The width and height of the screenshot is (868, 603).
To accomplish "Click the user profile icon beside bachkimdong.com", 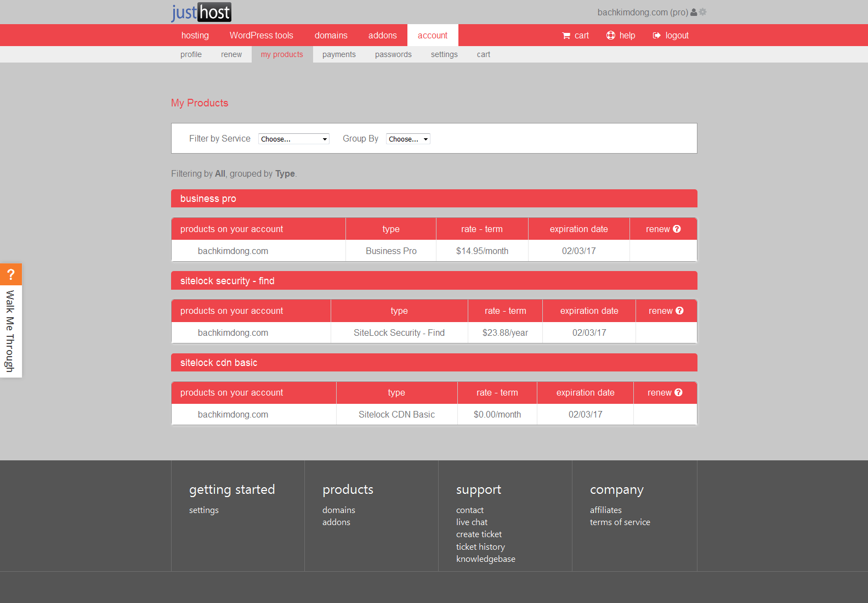I will click(694, 12).
